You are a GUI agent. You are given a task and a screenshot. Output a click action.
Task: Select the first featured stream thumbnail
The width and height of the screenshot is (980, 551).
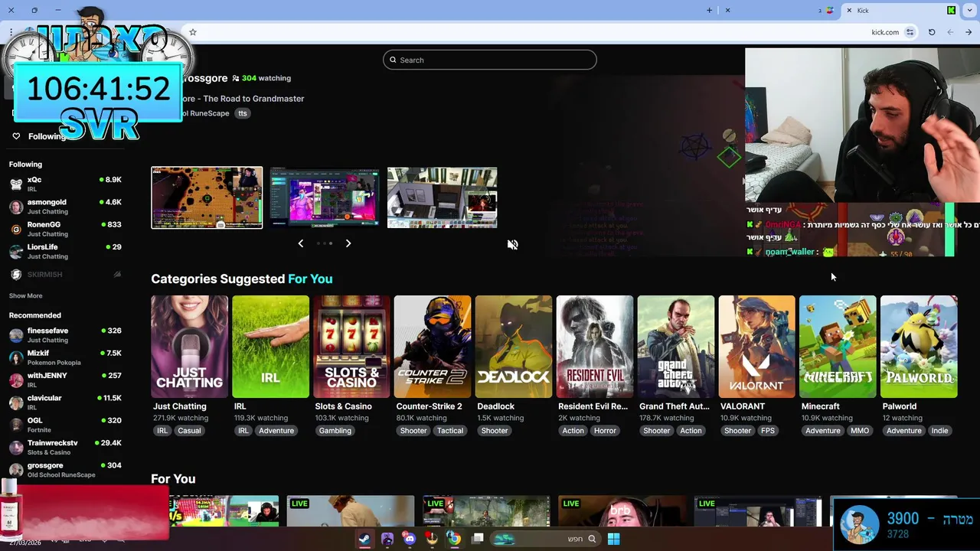(207, 197)
